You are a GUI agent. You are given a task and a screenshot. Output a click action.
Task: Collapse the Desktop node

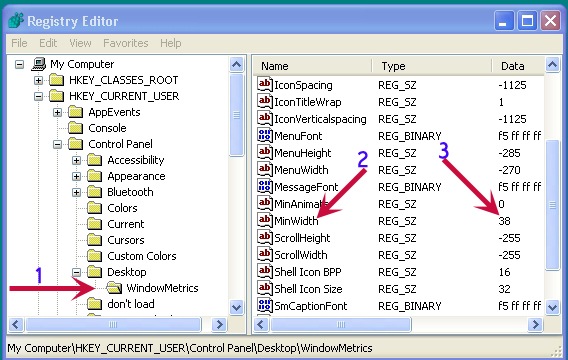76,272
